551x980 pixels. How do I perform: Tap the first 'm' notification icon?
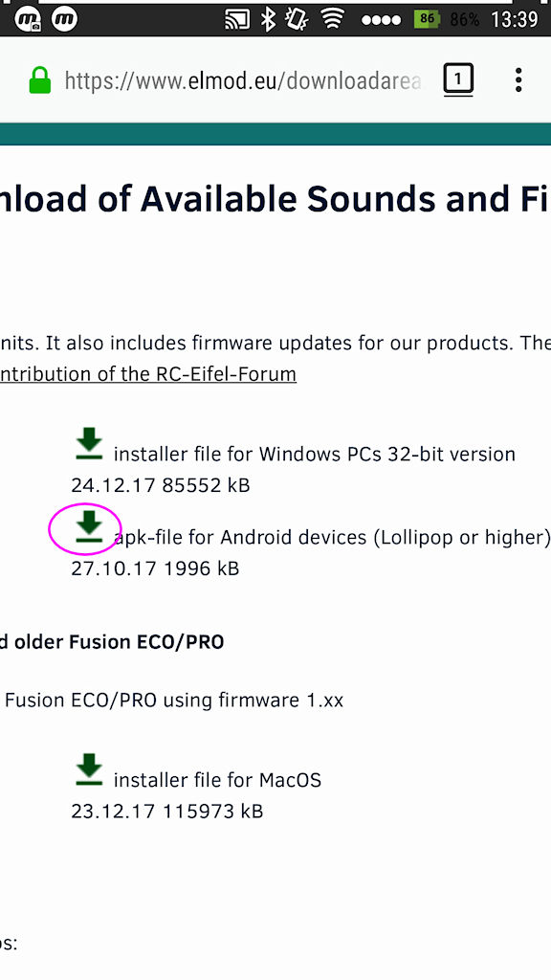[28, 20]
